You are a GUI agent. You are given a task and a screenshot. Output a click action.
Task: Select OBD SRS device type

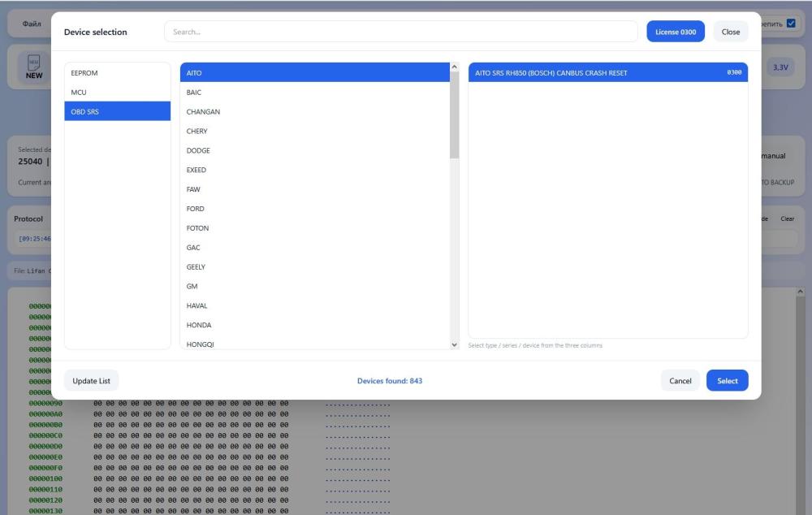117,111
